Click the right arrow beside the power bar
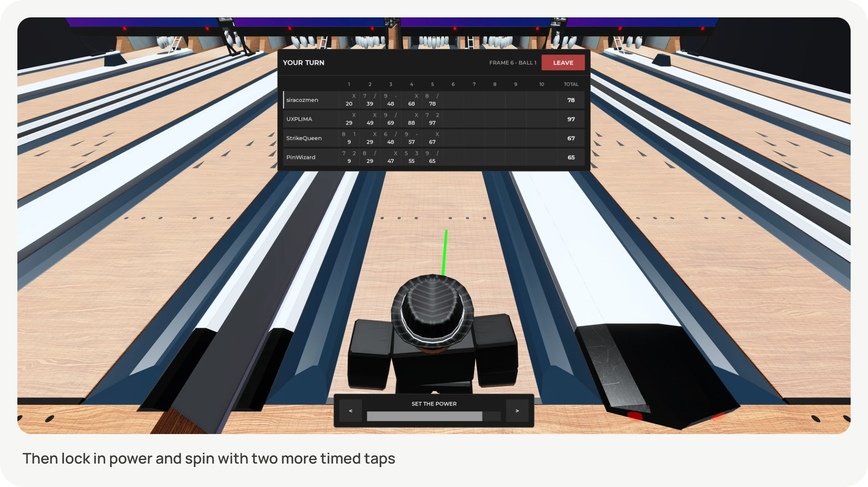Screen dimensions: 868x487 (x=517, y=411)
